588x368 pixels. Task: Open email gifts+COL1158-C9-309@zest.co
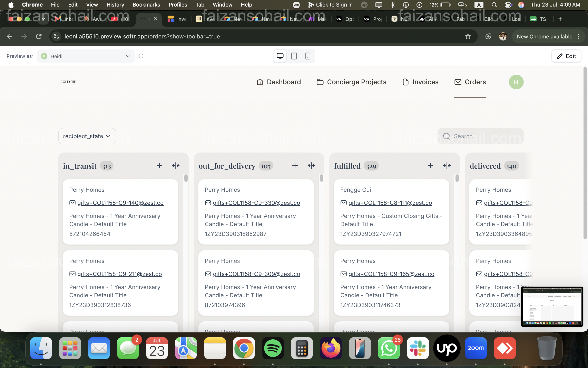256,274
